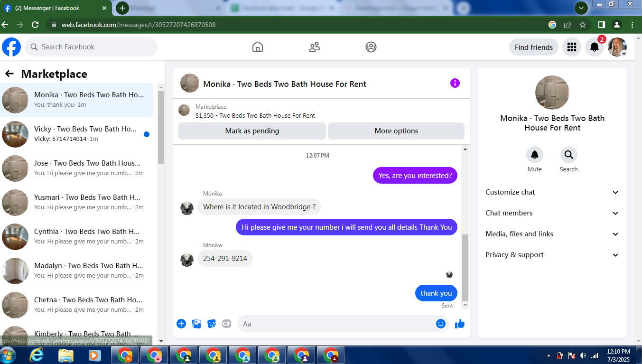
Task: Open the tab search dropdown in Chrome
Action: click(581, 8)
